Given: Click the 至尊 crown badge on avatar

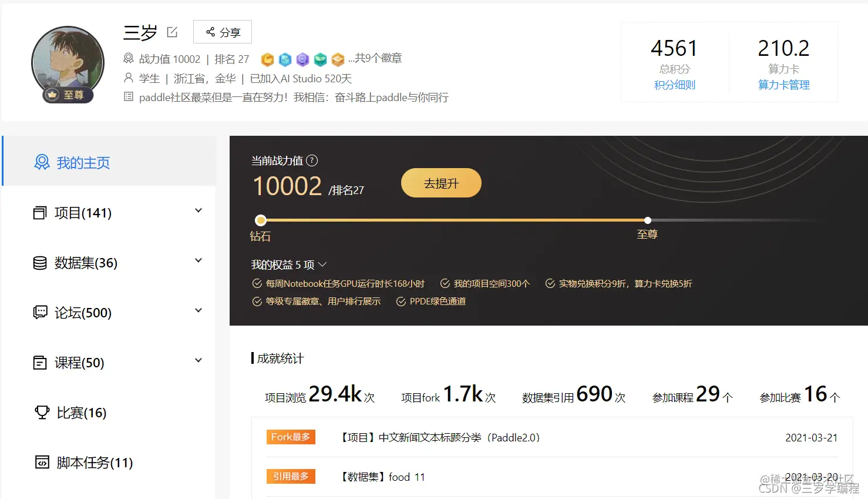Looking at the screenshot, I should pyautogui.click(x=68, y=95).
